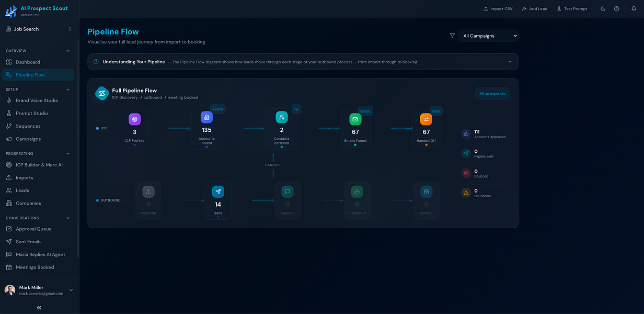Click the Contacts Enriched person icon
The image size is (644, 314).
282,117
